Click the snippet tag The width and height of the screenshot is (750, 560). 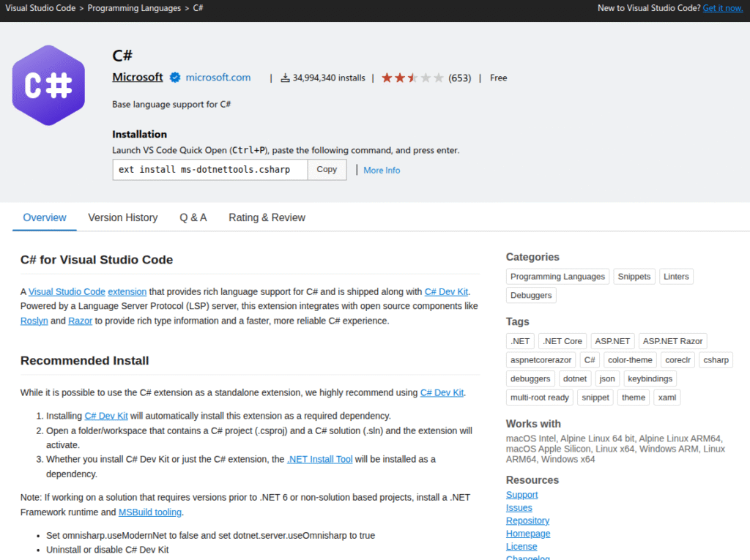pos(595,397)
